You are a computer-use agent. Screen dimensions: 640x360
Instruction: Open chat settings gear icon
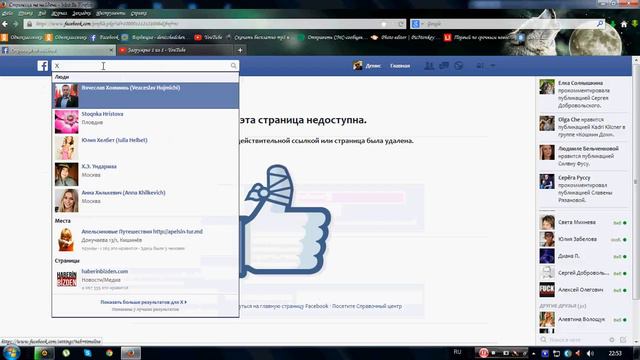tap(611, 340)
